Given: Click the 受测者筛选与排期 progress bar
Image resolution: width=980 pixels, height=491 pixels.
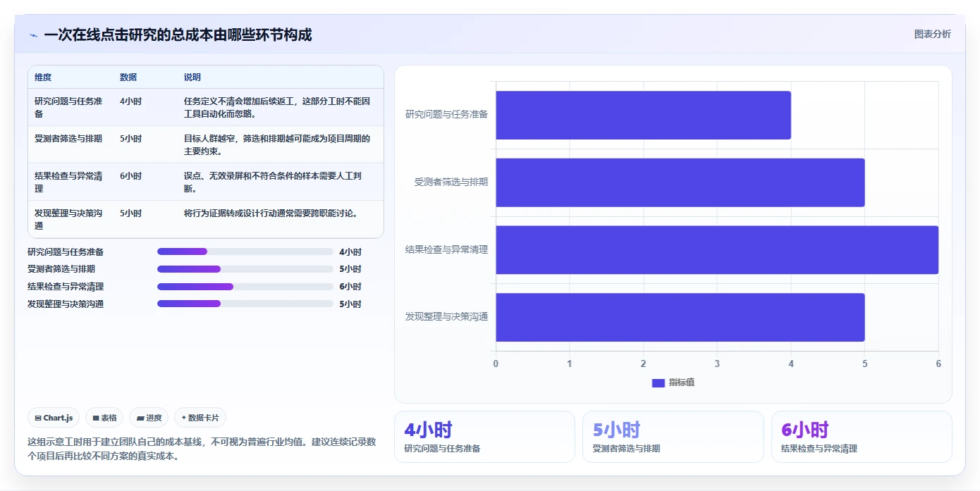Looking at the screenshot, I should point(245,269).
